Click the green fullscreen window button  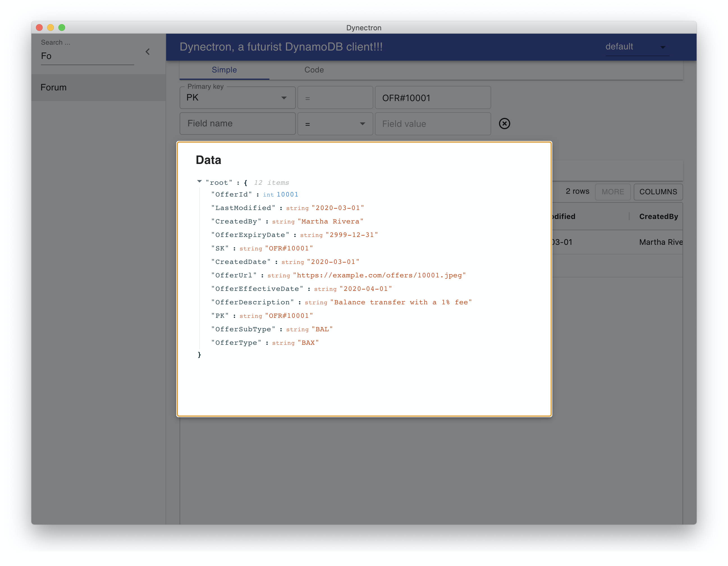click(62, 27)
